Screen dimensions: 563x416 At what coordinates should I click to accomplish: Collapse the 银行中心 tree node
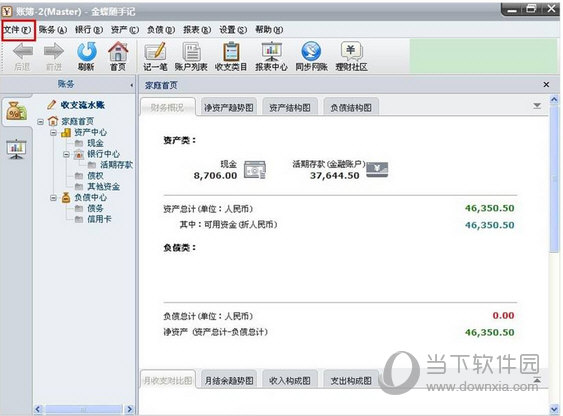click(66, 155)
